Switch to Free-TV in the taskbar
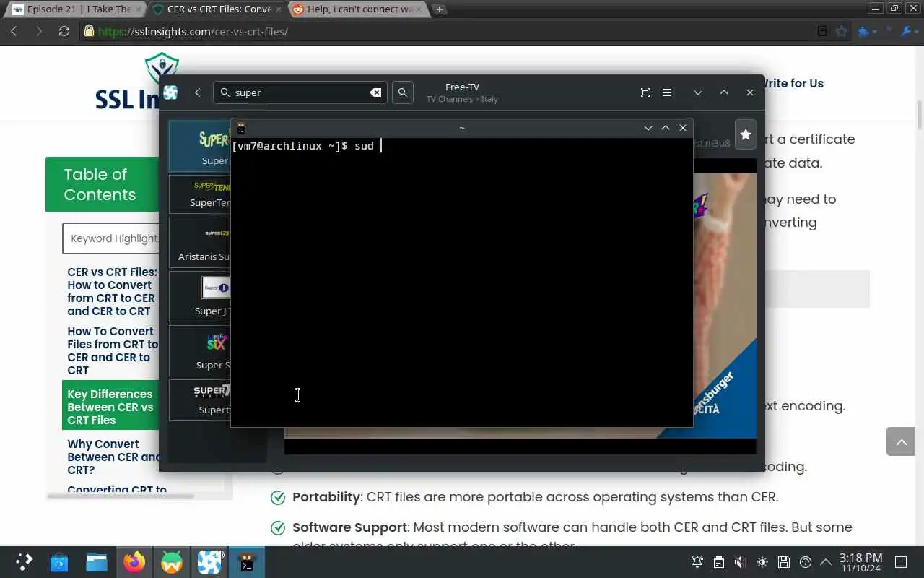This screenshot has width=924, height=578. click(x=209, y=561)
